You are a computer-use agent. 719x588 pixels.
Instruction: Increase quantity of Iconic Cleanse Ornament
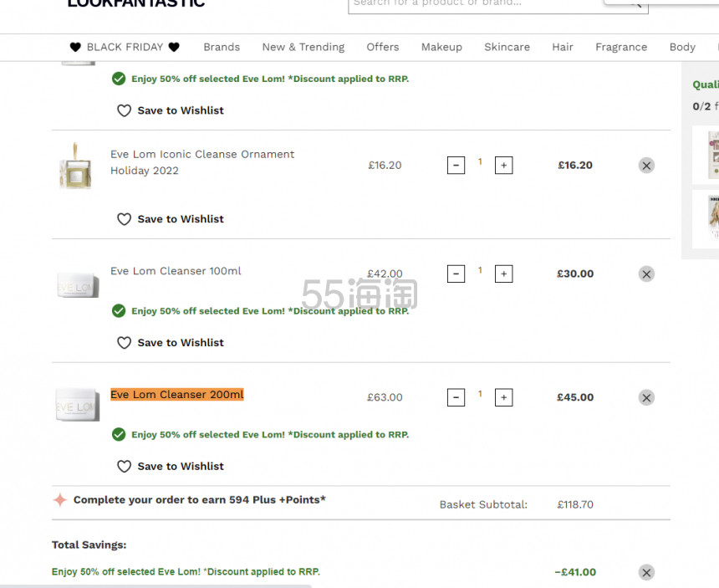[503, 165]
